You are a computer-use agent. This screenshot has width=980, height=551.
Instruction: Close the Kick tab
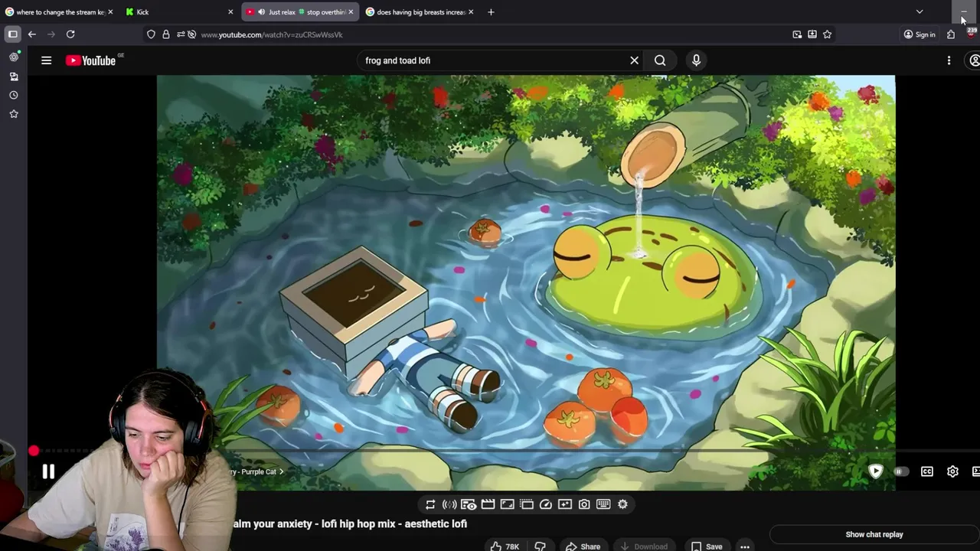pos(230,12)
